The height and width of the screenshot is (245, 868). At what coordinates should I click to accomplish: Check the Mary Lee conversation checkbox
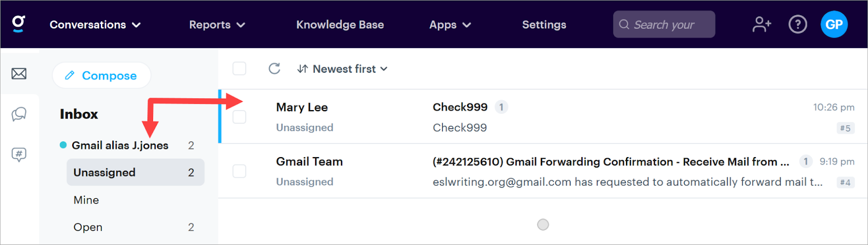[239, 117]
